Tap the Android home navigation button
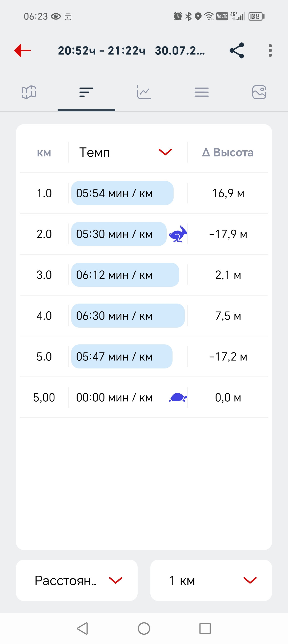Screen dimensions: 288x644 [x=144, y=629]
